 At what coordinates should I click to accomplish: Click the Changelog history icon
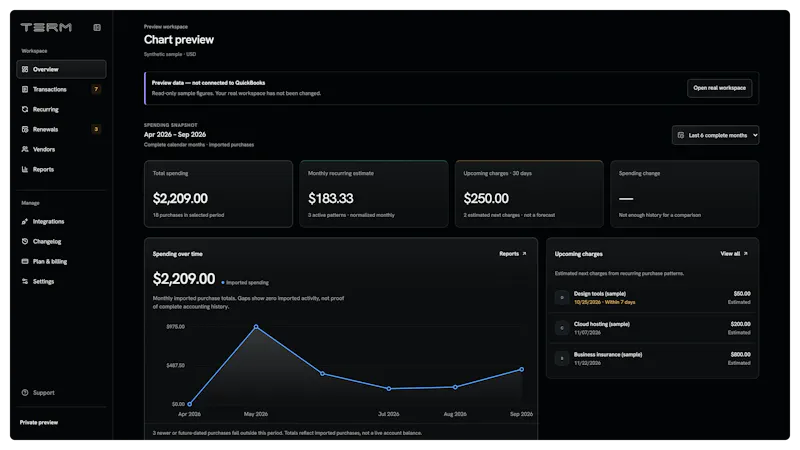click(25, 241)
